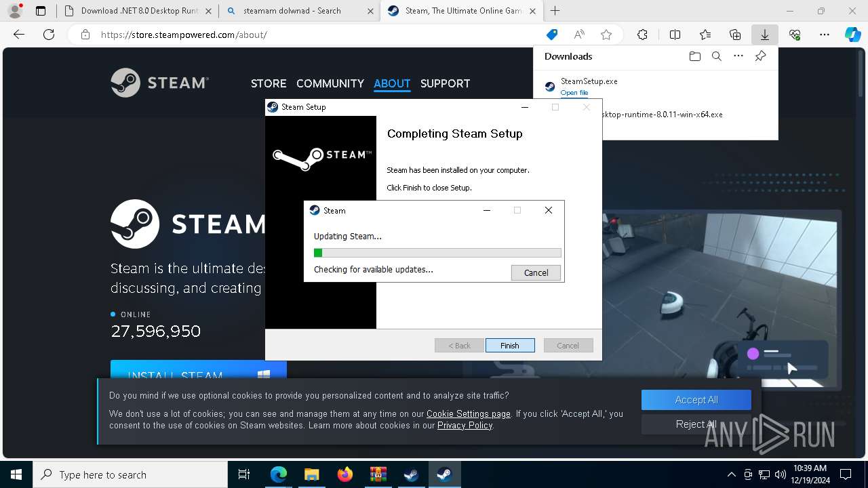
Task: Click the taskbar search box
Action: (130, 474)
